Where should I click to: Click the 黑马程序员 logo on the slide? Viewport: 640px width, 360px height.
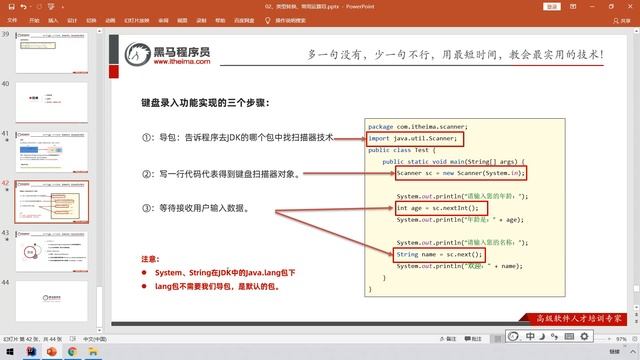pos(167,54)
